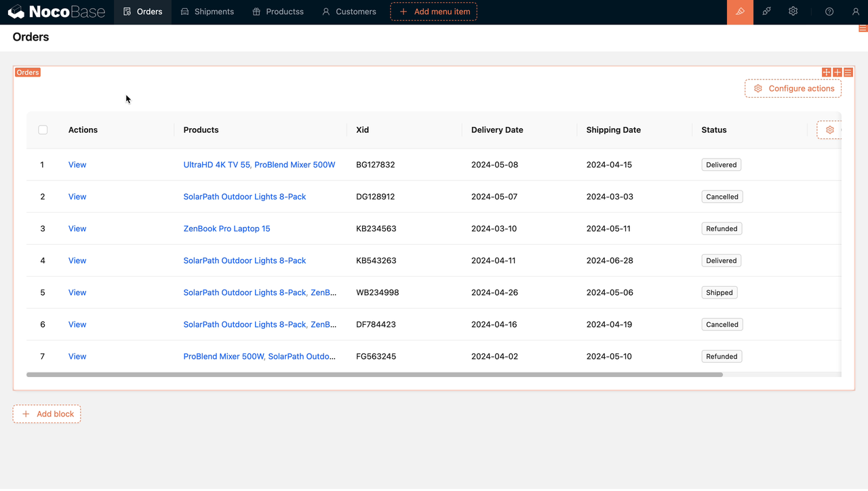Click the drag-move handle icon of Orders block
This screenshot has height=491, width=868.
tap(826, 73)
